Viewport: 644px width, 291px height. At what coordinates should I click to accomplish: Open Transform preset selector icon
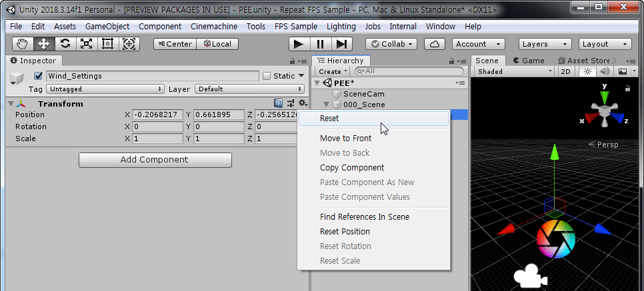291,103
